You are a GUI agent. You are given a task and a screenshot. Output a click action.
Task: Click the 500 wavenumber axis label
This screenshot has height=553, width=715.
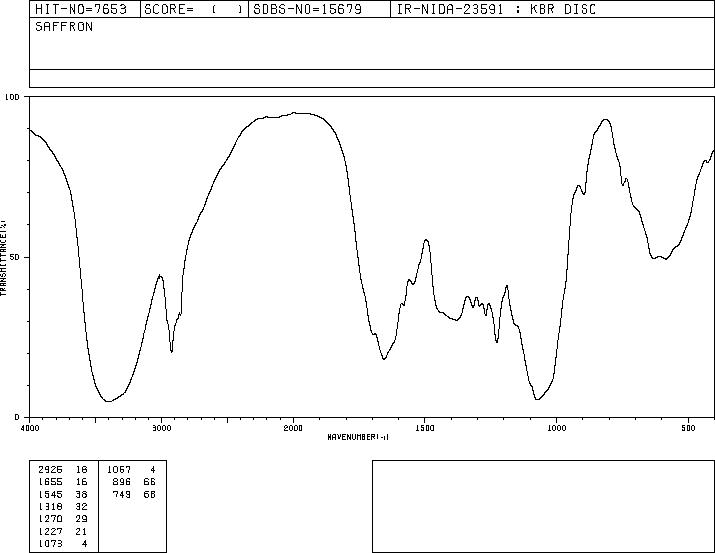[688, 428]
